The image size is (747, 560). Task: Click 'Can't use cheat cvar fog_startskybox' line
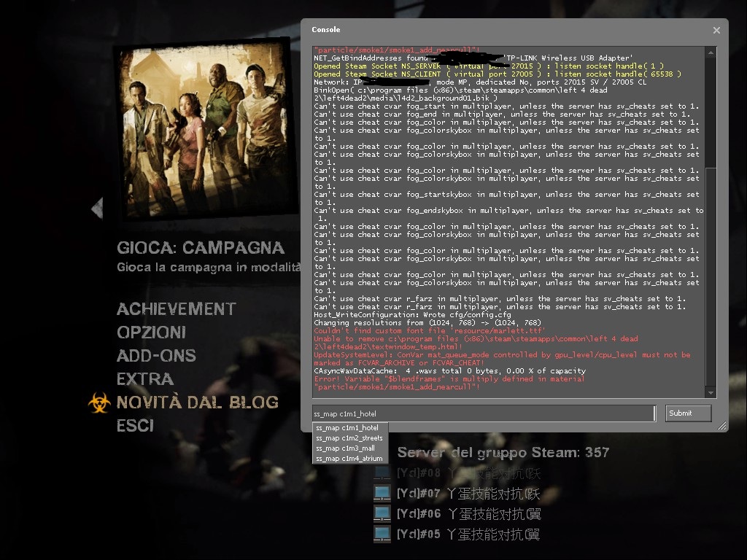506,198
